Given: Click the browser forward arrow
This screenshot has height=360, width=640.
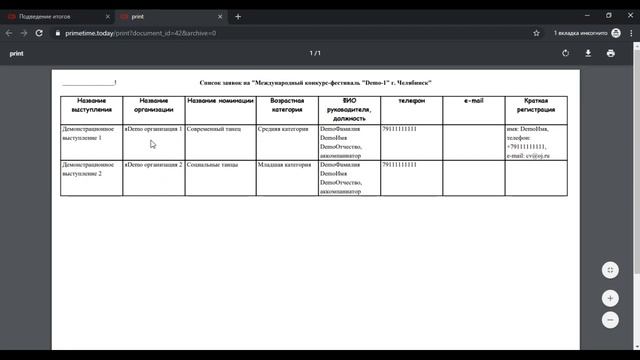Looking at the screenshot, I should click(24, 33).
